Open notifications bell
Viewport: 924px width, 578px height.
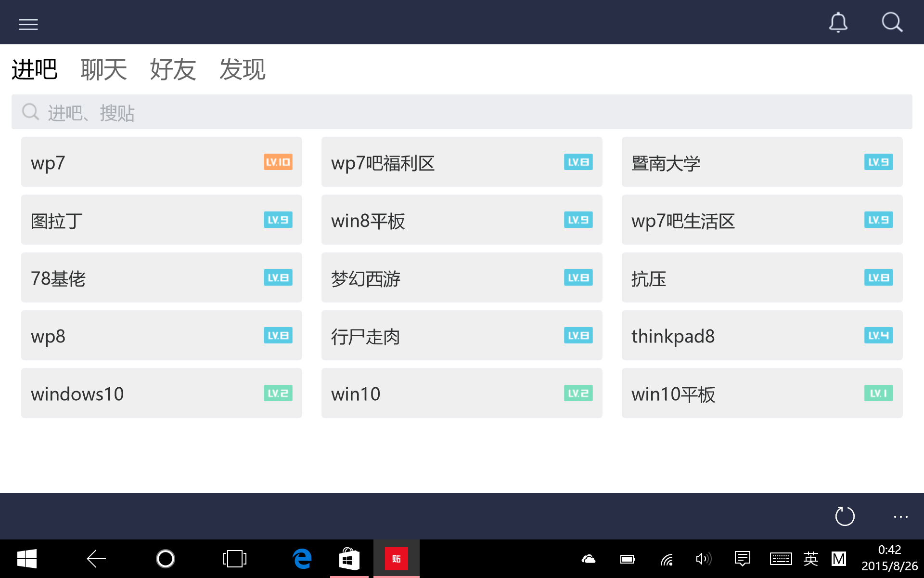pos(838,23)
